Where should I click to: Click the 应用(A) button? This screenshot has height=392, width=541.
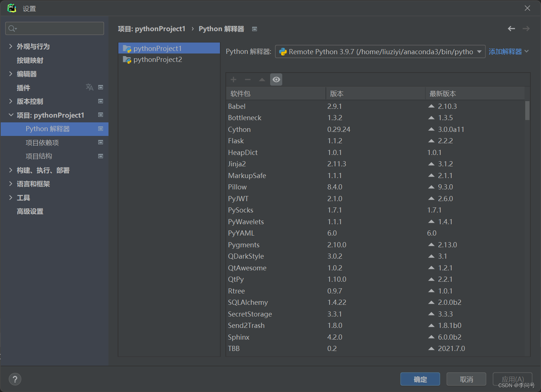(512, 379)
